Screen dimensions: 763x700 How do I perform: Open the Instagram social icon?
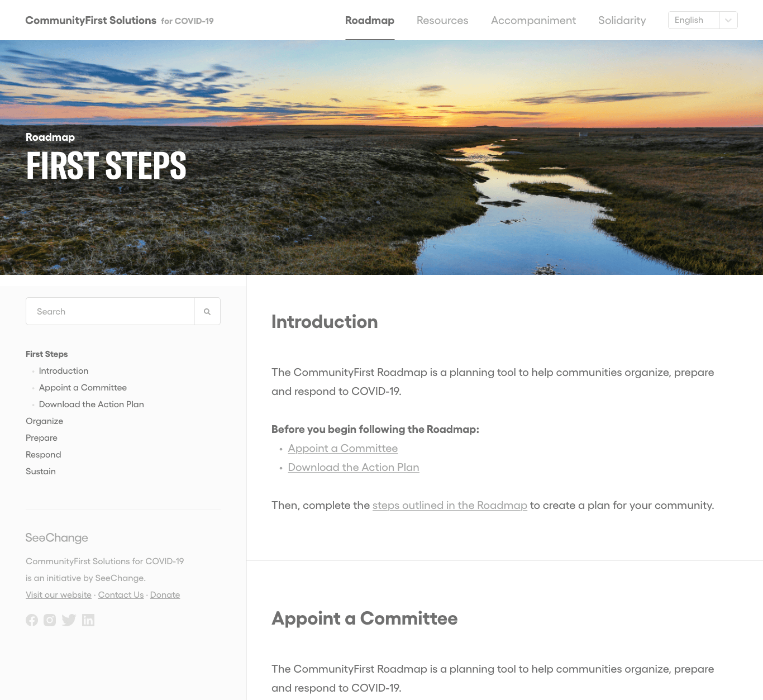[50, 620]
